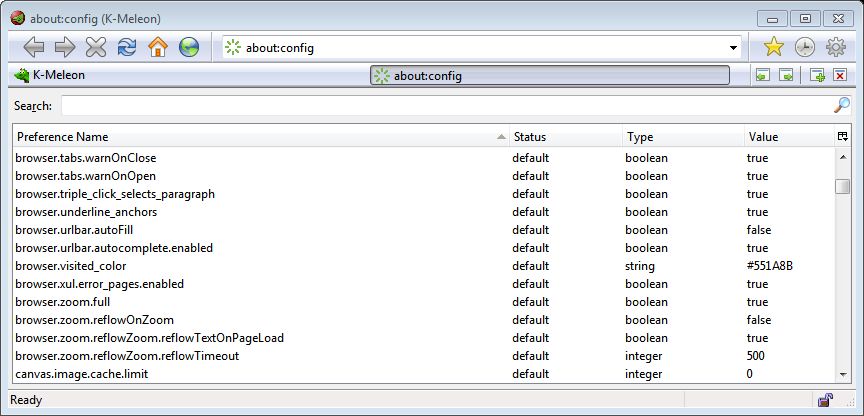
Task: Minimize the K-Meleon window
Action: pyautogui.click(x=772, y=19)
